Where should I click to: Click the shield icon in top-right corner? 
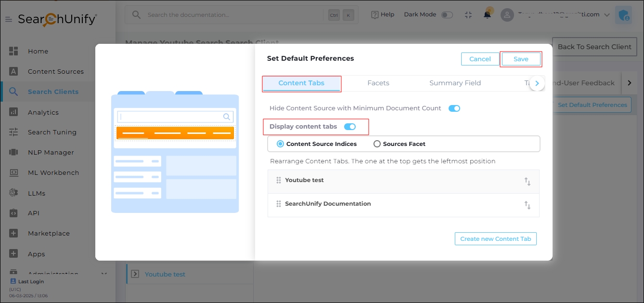coord(624,15)
